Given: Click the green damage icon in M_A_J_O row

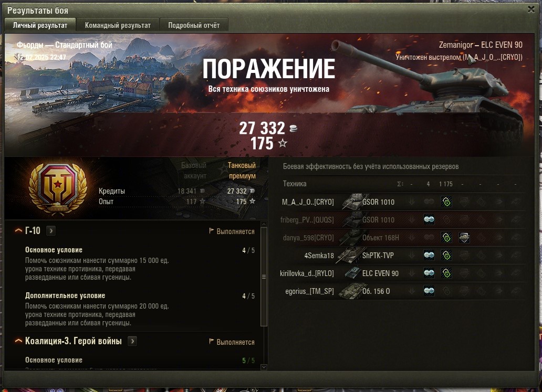Looking at the screenshot, I should [446, 202].
